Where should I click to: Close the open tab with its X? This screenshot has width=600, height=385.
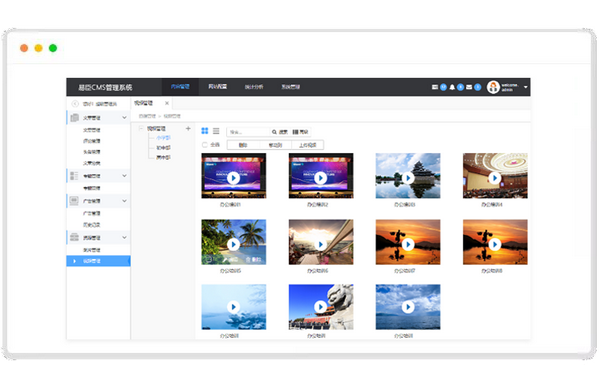167,103
